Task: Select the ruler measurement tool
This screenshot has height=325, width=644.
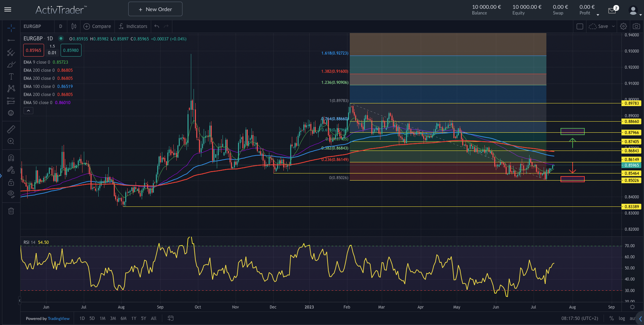Action: point(11,129)
